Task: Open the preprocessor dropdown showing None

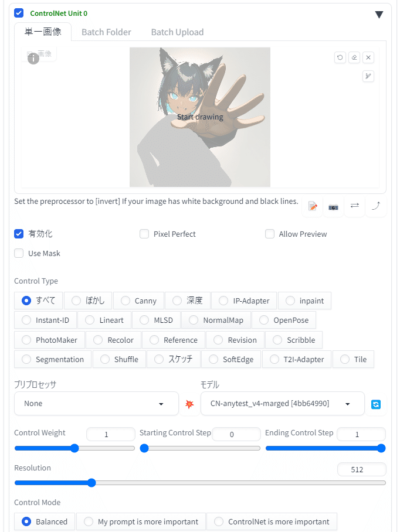Action: coord(96,404)
